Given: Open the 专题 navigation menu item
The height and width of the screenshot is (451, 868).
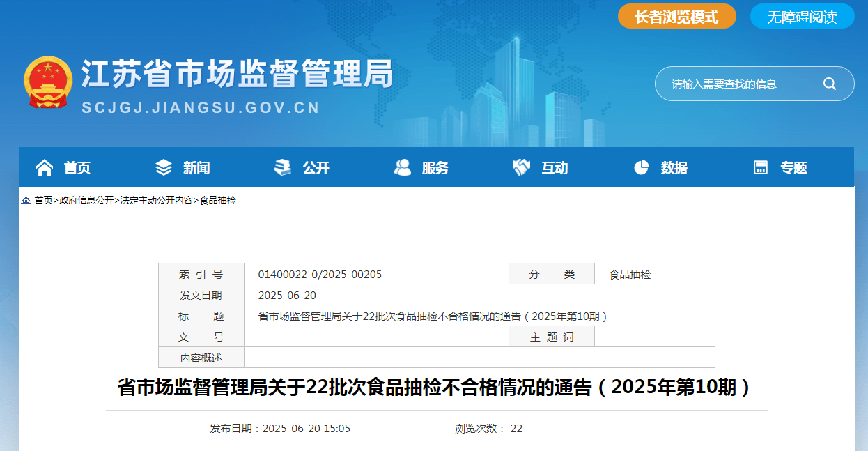Looking at the screenshot, I should [793, 167].
